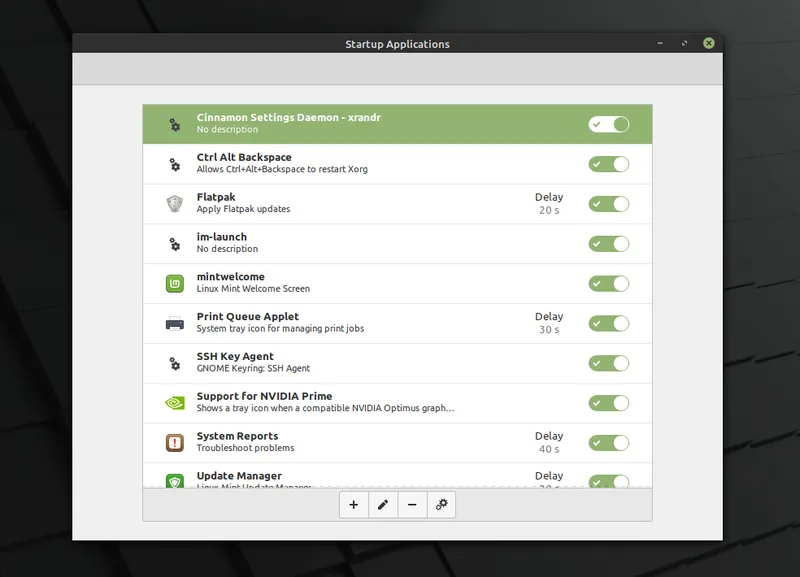
Task: Select the SSH Key Agent title
Action: tap(235, 356)
